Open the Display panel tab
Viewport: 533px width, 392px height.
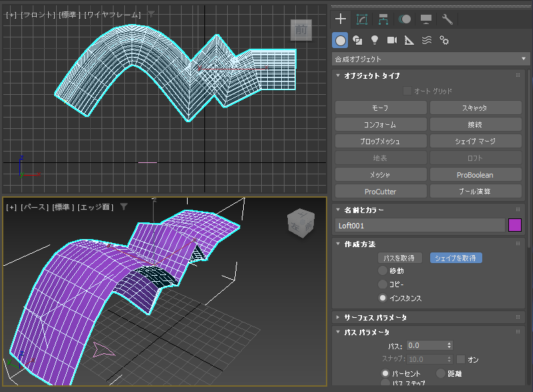pos(426,19)
